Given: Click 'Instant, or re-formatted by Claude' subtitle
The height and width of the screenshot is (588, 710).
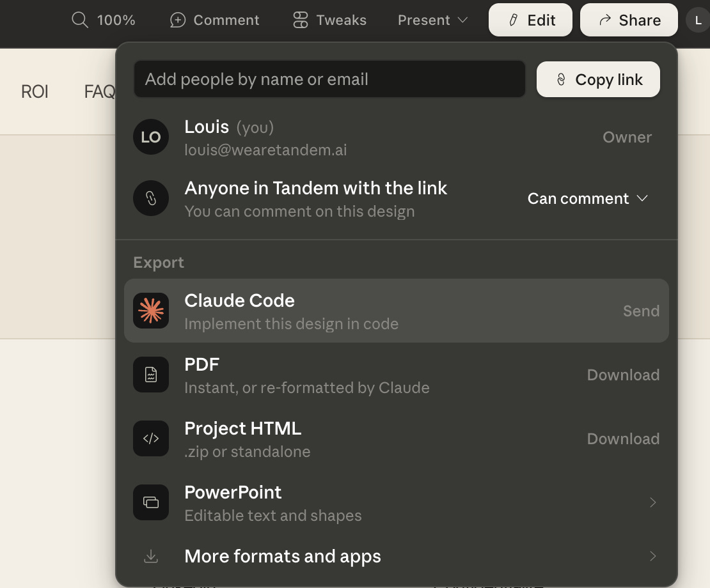Looking at the screenshot, I should click(306, 387).
